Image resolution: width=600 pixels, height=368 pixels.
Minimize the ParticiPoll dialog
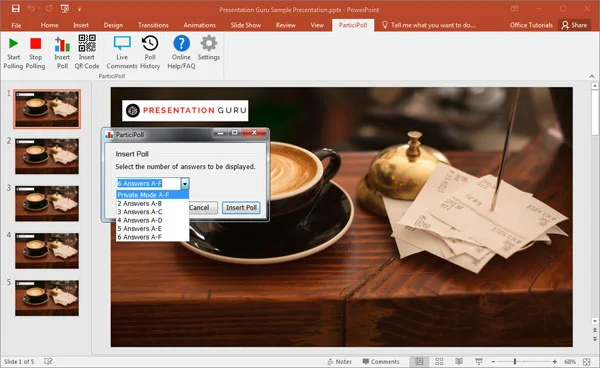[x=220, y=133]
